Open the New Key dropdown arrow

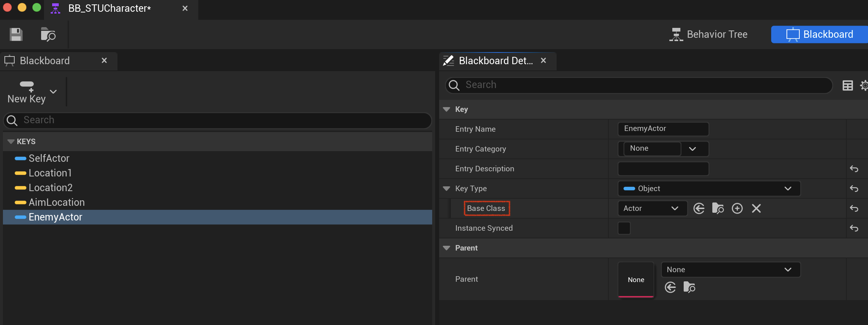click(x=53, y=92)
